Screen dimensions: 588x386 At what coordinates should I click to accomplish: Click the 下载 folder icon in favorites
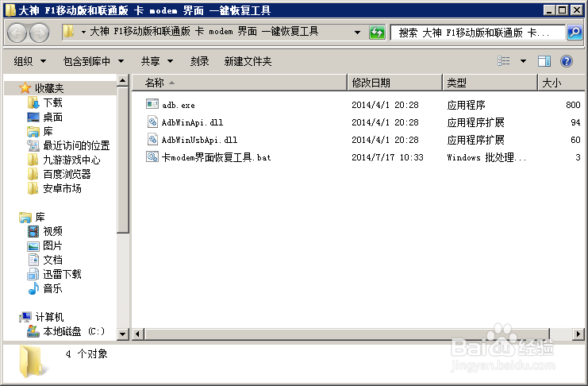[x=33, y=102]
